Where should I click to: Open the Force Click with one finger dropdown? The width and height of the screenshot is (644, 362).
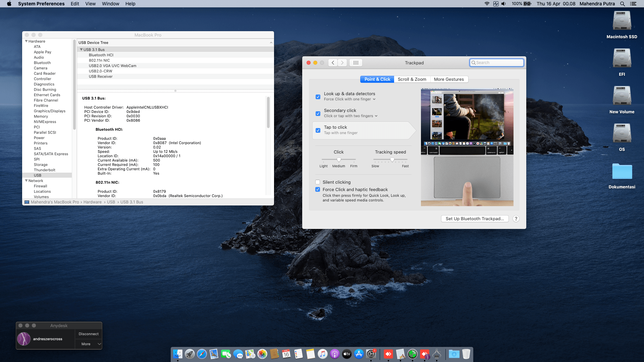tap(350, 99)
